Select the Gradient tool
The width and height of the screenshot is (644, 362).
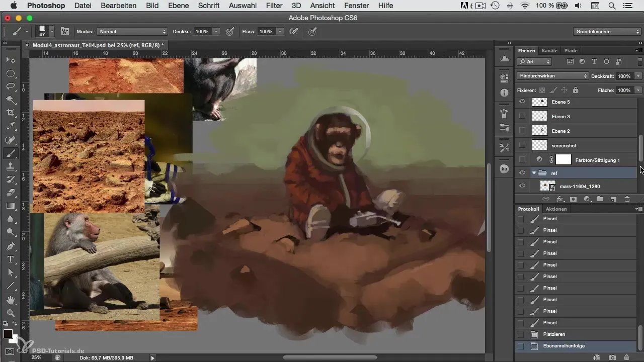[10, 206]
